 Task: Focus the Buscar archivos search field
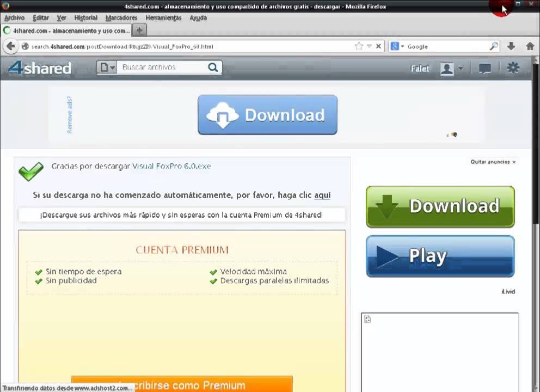point(162,67)
